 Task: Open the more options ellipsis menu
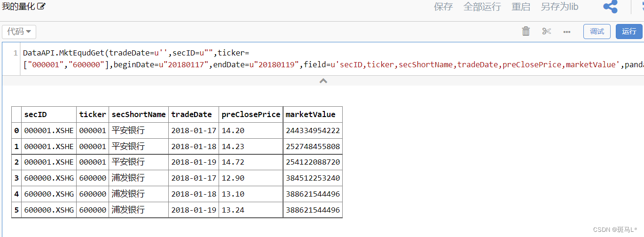(x=566, y=32)
